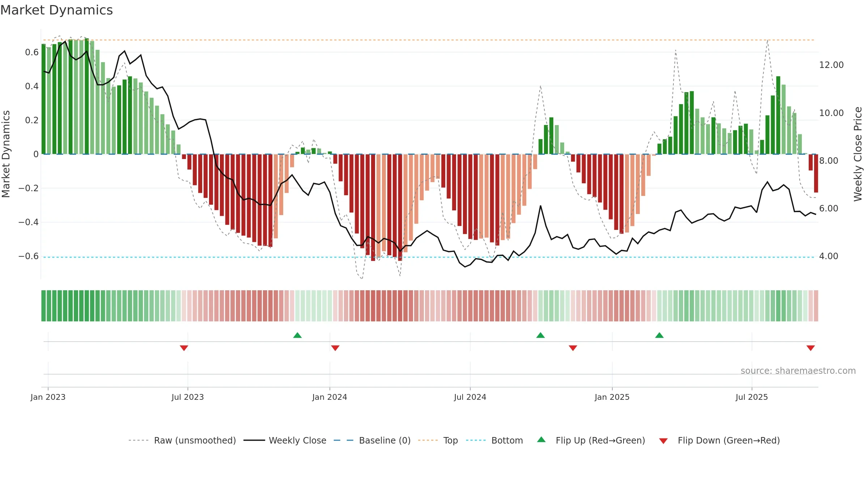Viewport: 868px width, 488px height.
Task: Click the −0.4 left axis label
Action: coord(29,222)
